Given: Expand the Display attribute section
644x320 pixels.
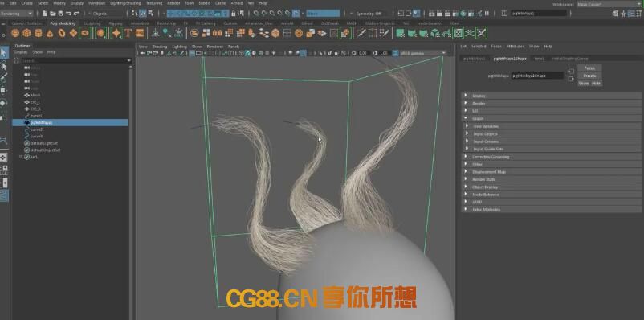Looking at the screenshot, I should point(552,96).
